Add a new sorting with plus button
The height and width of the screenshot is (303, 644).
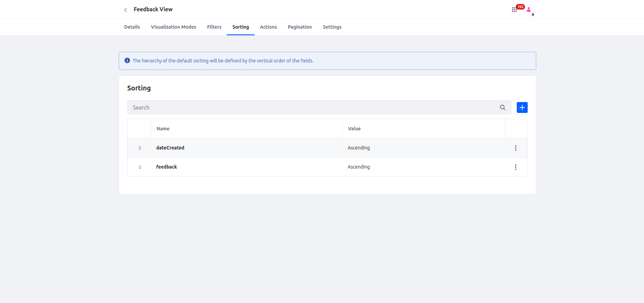[x=522, y=107]
